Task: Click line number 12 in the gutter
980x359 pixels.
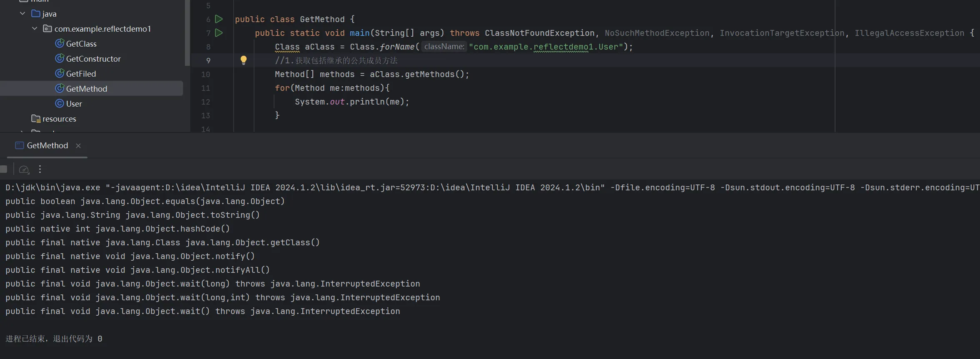Action: pyautogui.click(x=206, y=102)
